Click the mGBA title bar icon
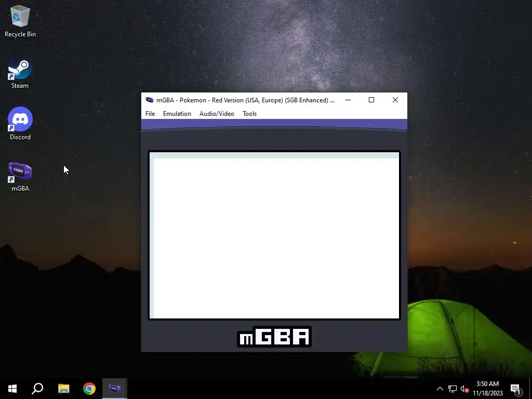This screenshot has height=399, width=532. coord(149,100)
